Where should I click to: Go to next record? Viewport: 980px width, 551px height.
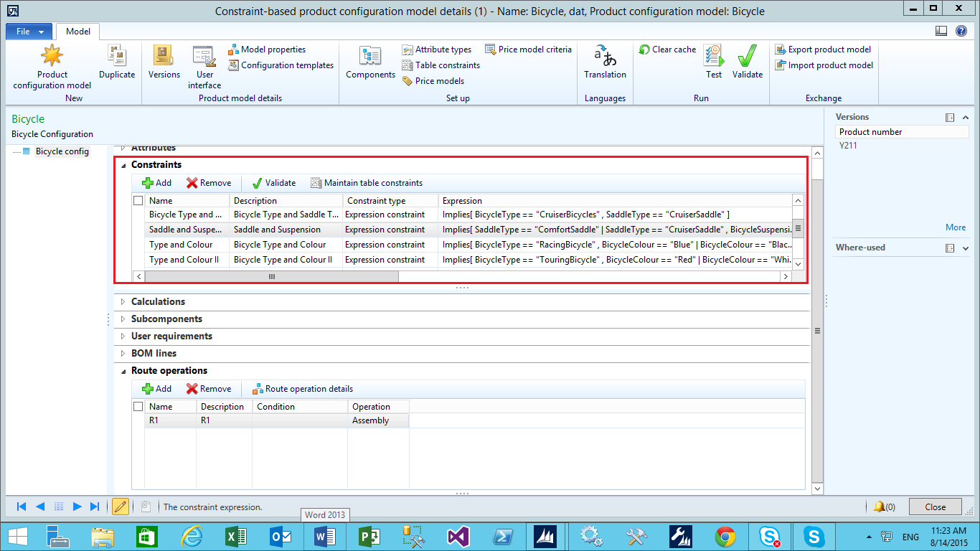(x=77, y=507)
